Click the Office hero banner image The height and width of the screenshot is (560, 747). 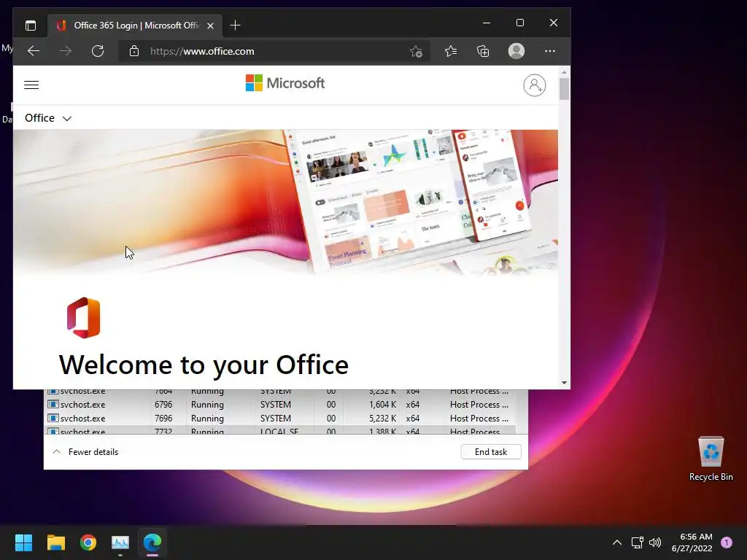tap(285, 202)
